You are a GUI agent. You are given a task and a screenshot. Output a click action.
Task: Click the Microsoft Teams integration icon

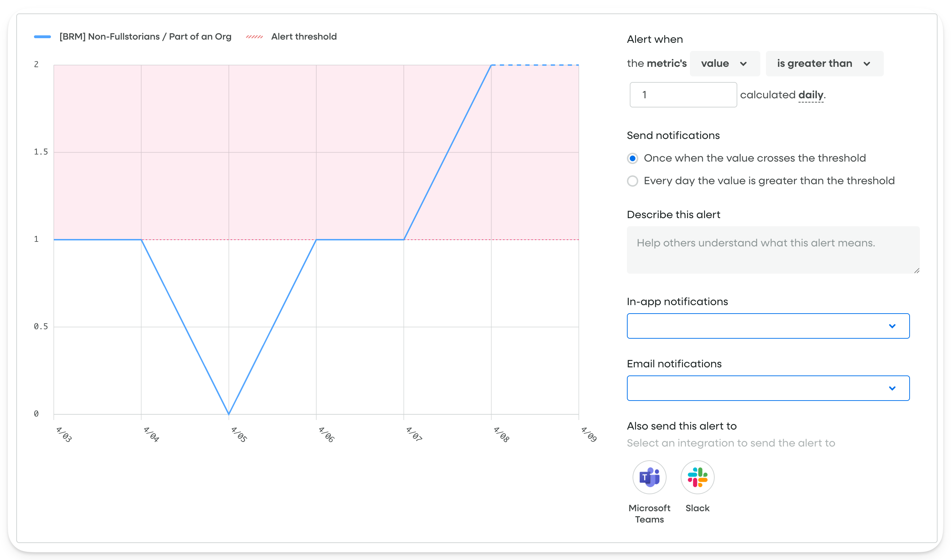649,477
